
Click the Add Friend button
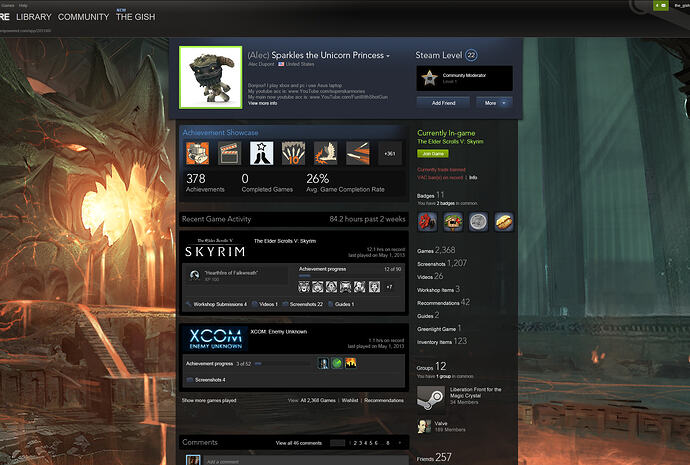pyautogui.click(x=443, y=103)
